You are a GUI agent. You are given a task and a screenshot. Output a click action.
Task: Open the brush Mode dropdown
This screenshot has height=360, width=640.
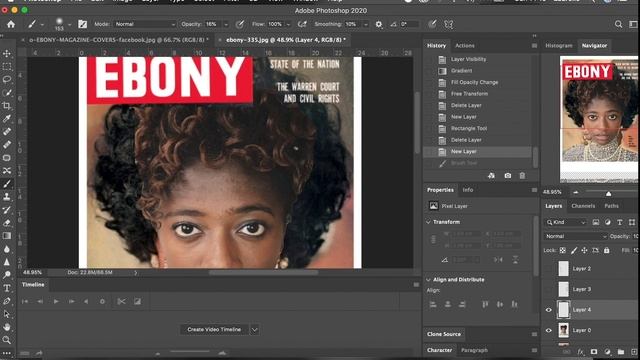(x=145, y=24)
